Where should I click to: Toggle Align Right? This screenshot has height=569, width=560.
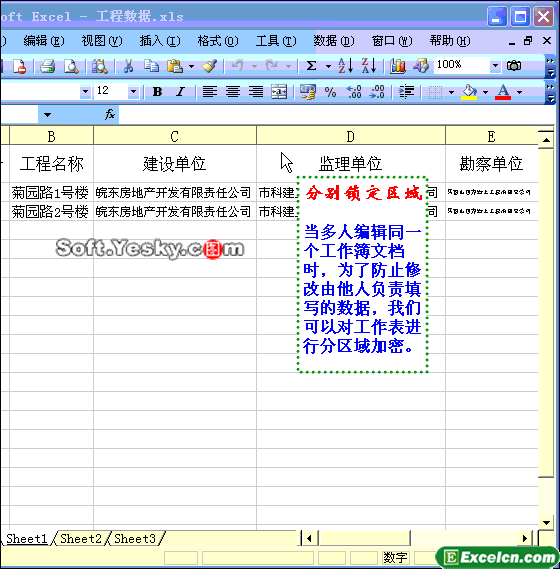click(256, 92)
